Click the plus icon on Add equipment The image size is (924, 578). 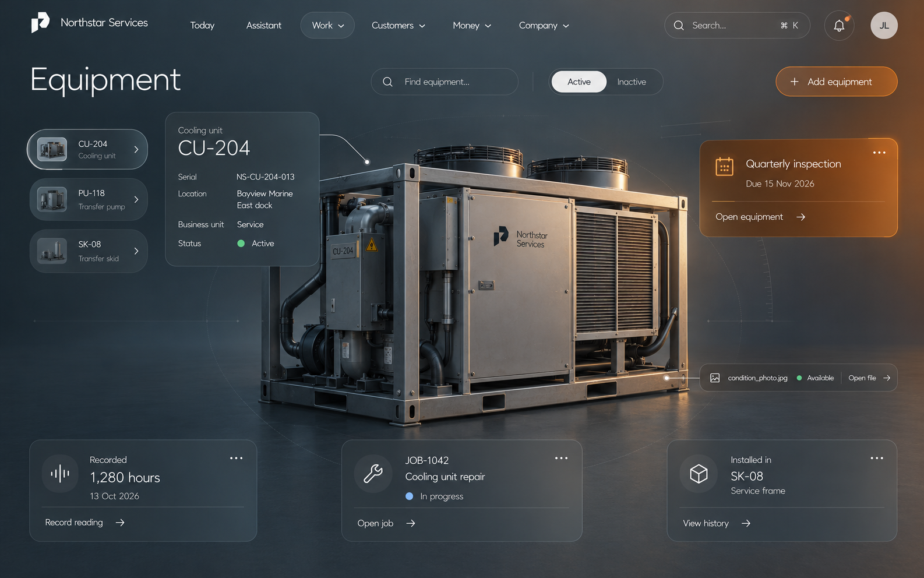[x=794, y=82]
